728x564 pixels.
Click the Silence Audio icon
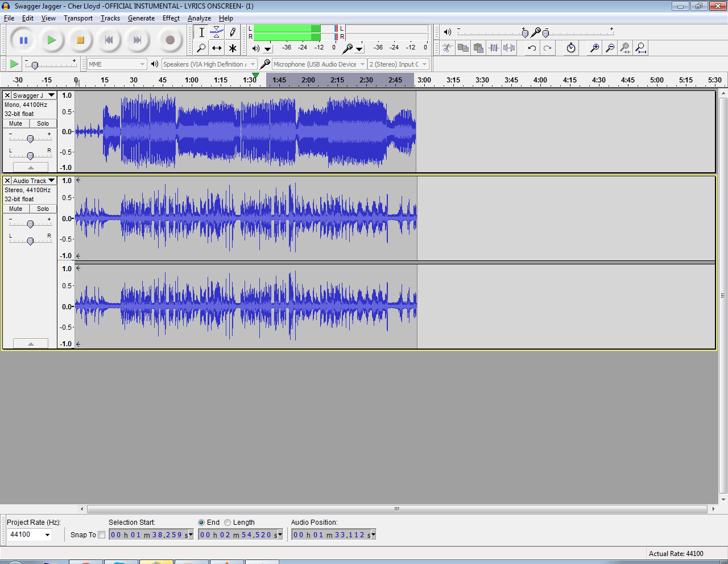tap(507, 48)
